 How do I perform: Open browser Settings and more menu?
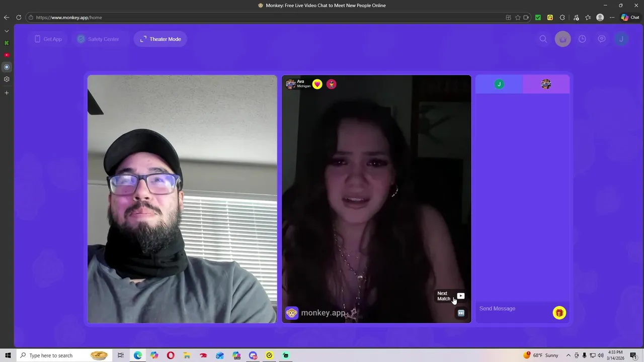pyautogui.click(x=612, y=18)
